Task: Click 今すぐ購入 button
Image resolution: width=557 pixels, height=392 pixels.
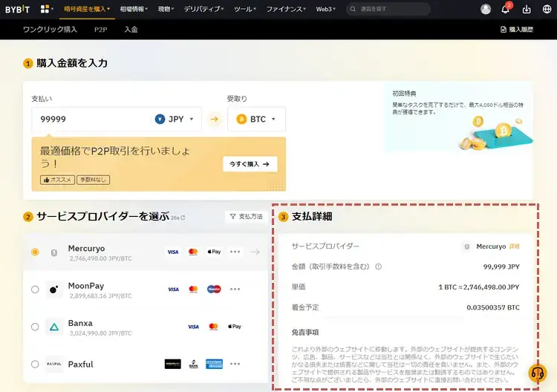Action: click(x=250, y=164)
